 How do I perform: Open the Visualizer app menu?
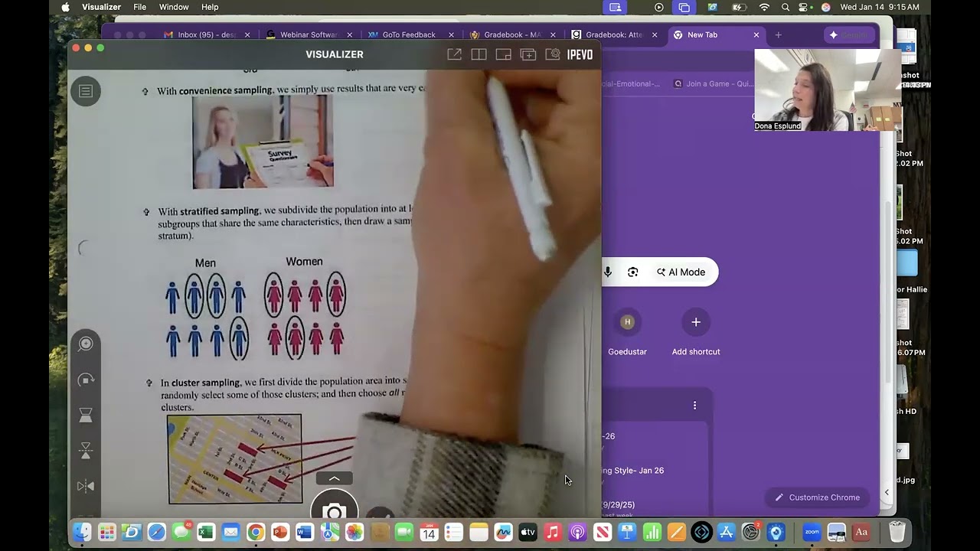(101, 7)
